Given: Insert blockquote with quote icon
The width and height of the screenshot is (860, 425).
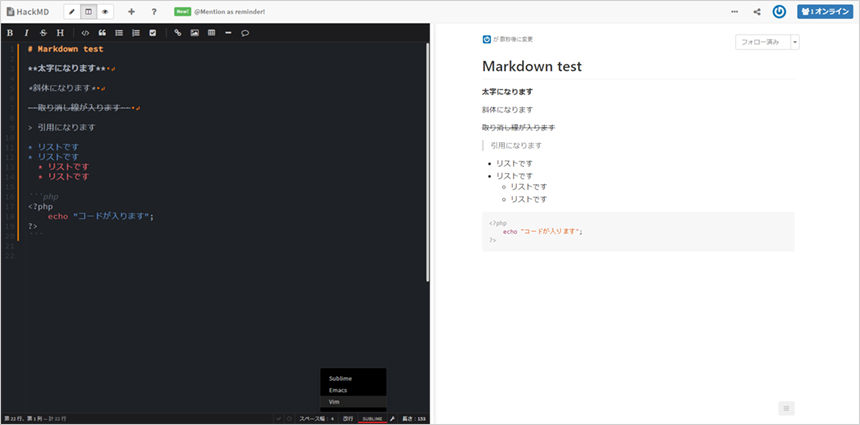Looking at the screenshot, I should (102, 33).
